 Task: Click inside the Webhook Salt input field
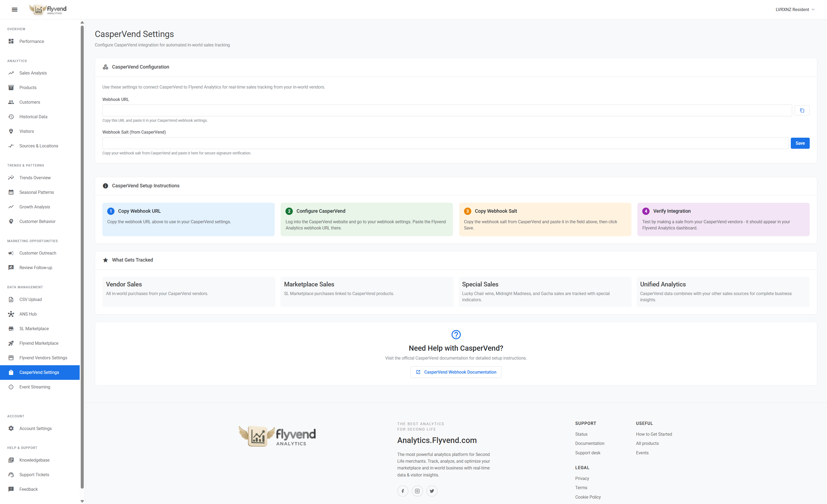tap(436, 143)
